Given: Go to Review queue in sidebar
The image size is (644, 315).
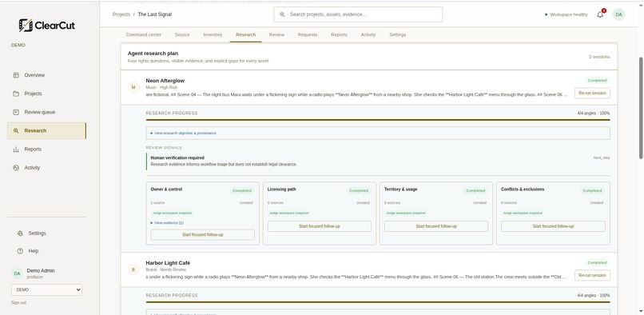Looking at the screenshot, I should 46,112.
